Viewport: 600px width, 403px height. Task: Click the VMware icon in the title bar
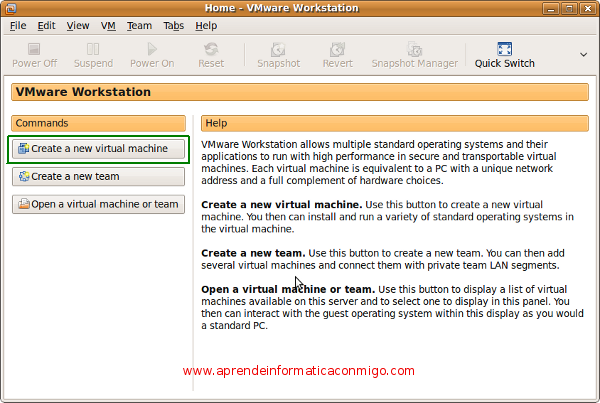(11, 8)
